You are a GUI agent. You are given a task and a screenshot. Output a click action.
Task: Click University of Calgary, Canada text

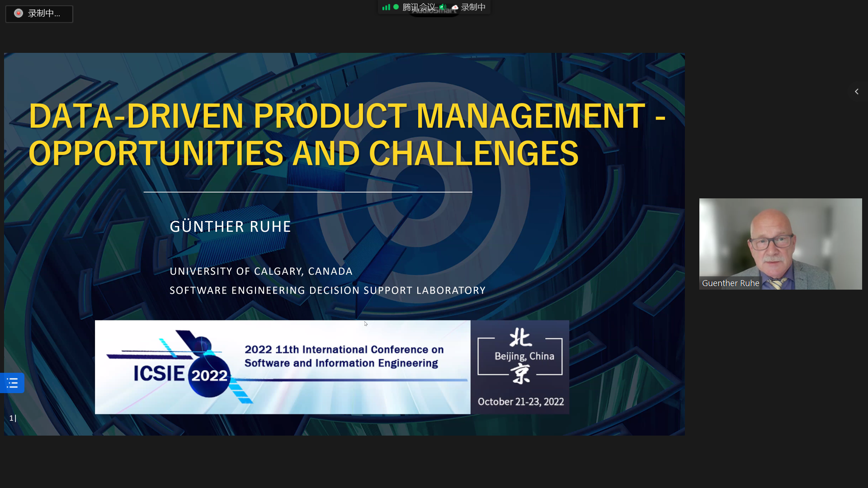[261, 272]
